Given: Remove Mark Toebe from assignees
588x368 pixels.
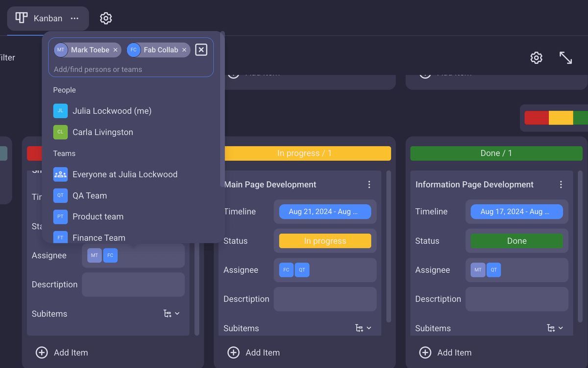Looking at the screenshot, I should (x=116, y=50).
